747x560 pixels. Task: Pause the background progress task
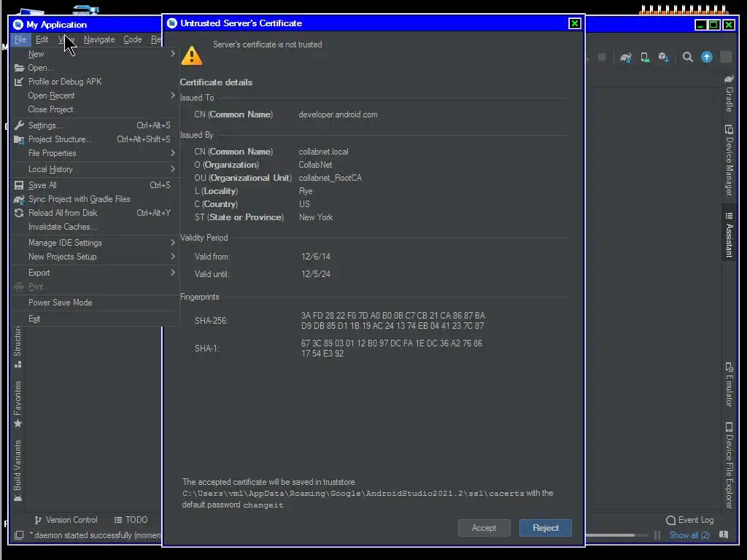657,535
